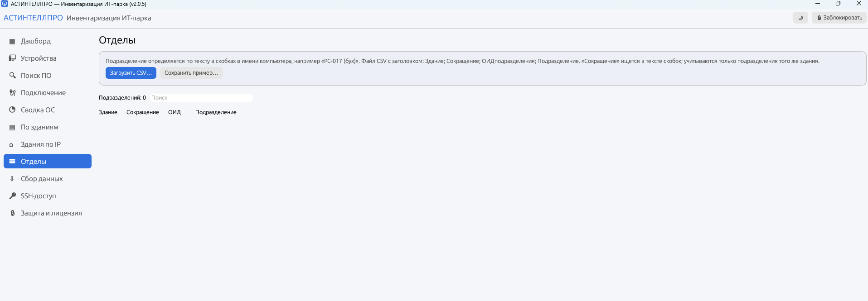Minimize the АСТИНТЕЛЛПРО window
The image size is (868, 301).
818,4
